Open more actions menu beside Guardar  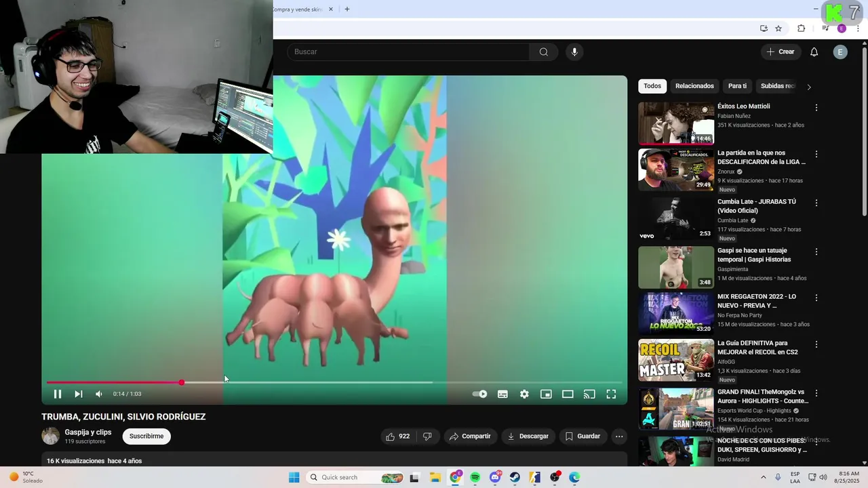[619, 436]
